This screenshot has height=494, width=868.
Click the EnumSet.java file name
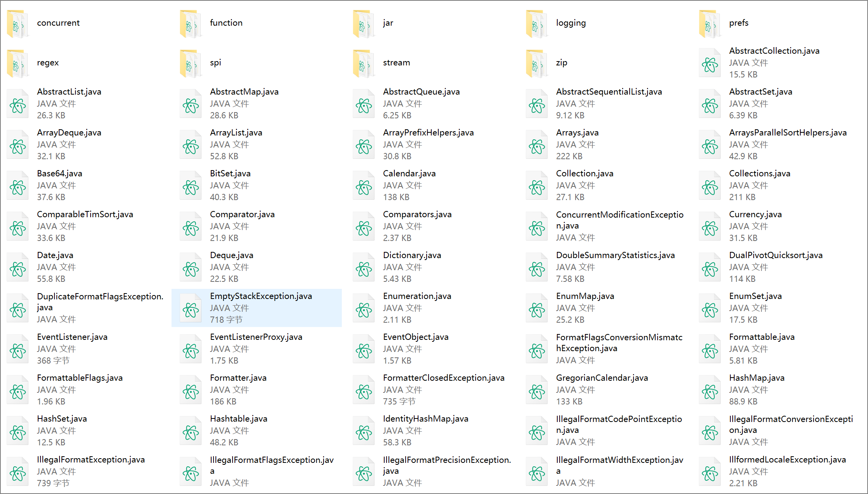[x=755, y=296]
